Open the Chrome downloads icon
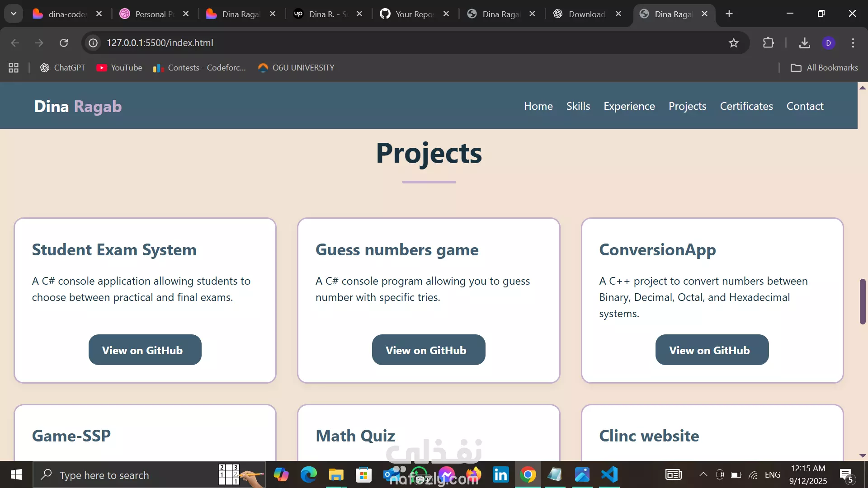 click(804, 43)
